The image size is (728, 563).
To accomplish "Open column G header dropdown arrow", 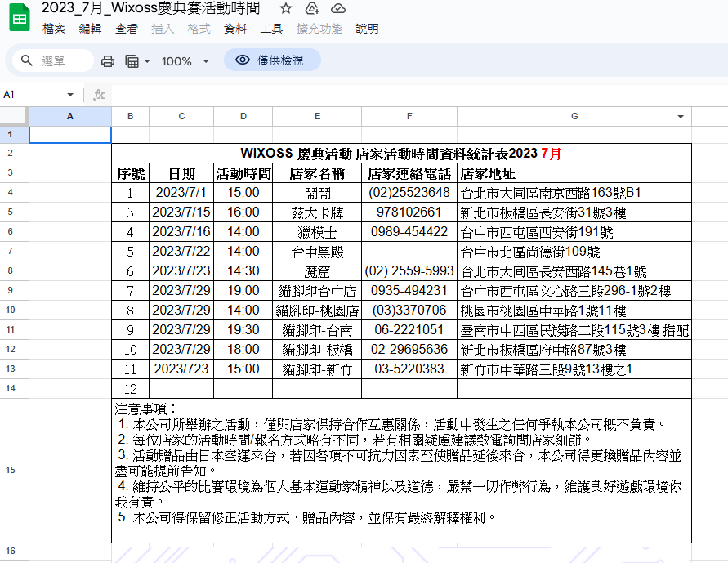I will [681, 117].
